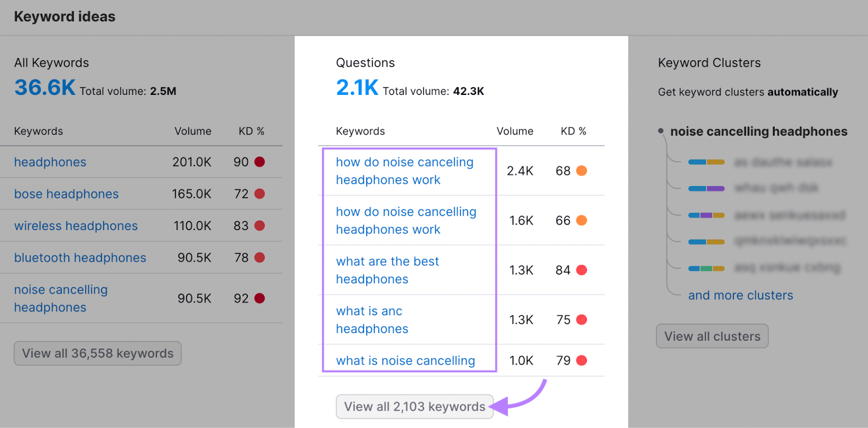
Task: Open the 'headphones' keyword link
Action: click(x=50, y=162)
